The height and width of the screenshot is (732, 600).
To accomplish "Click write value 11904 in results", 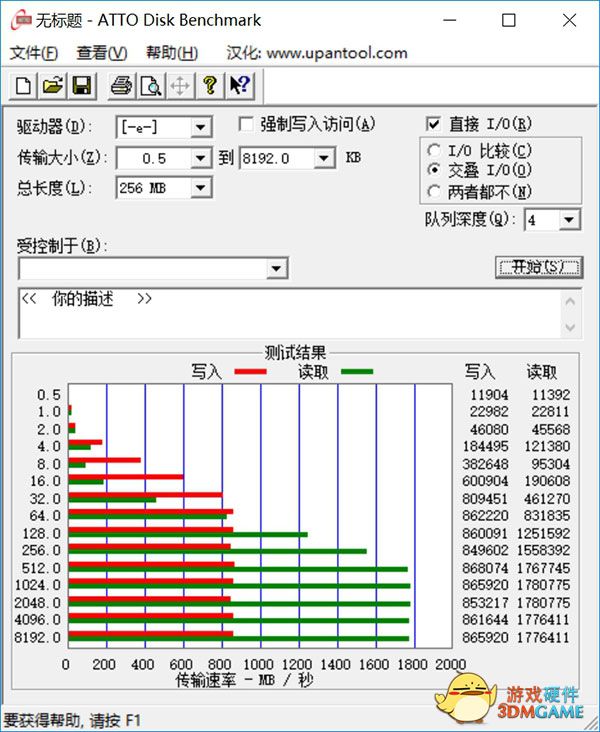I will [488, 395].
